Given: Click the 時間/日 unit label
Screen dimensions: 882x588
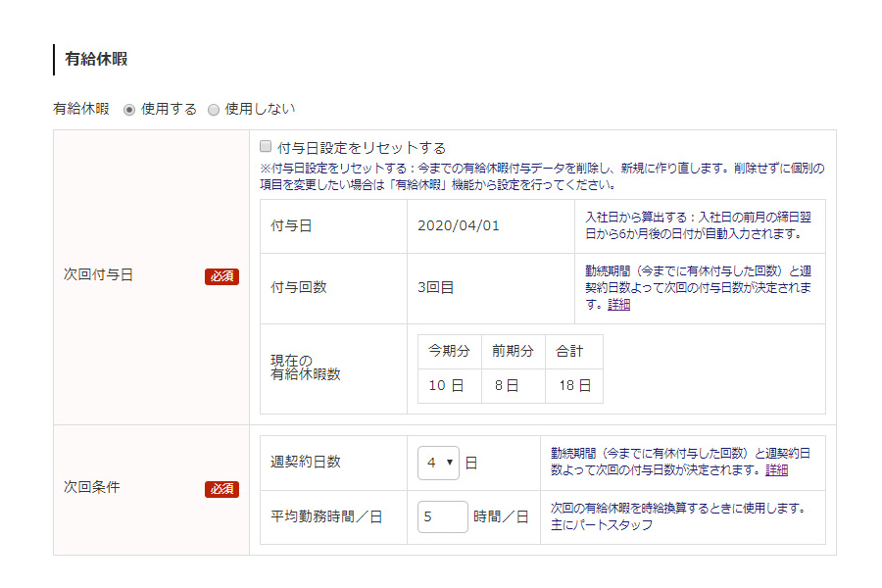Looking at the screenshot, I should point(501,516).
